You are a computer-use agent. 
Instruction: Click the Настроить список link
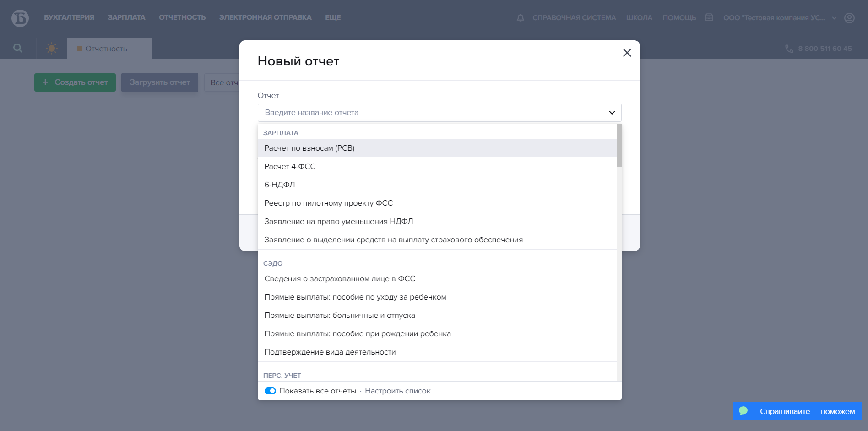click(x=397, y=391)
